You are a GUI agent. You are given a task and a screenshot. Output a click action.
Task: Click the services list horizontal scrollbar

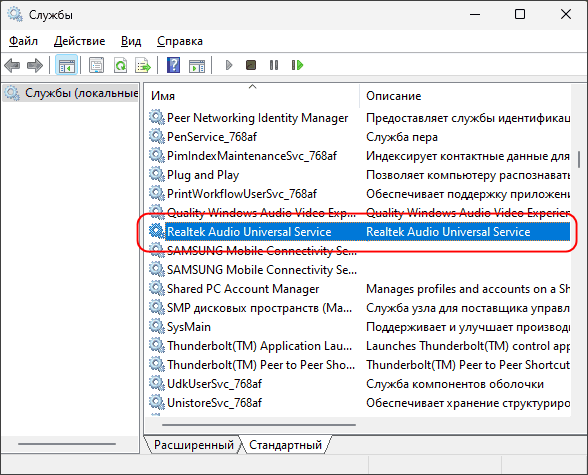click(259, 425)
